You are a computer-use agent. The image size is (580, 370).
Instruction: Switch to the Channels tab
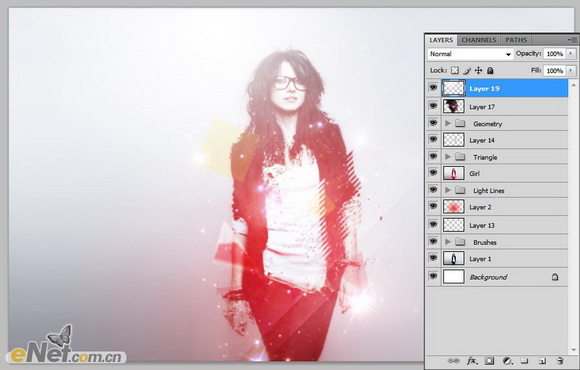479,40
